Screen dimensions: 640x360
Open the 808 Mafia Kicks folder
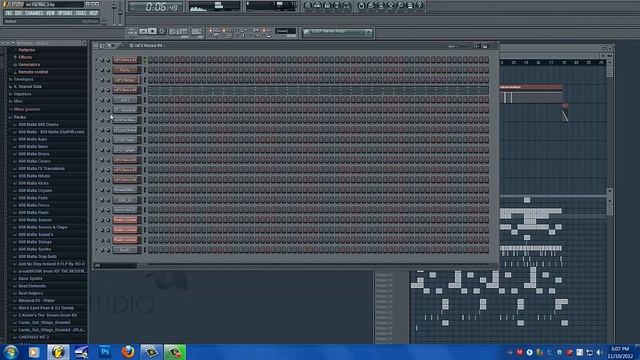pyautogui.click(x=33, y=183)
